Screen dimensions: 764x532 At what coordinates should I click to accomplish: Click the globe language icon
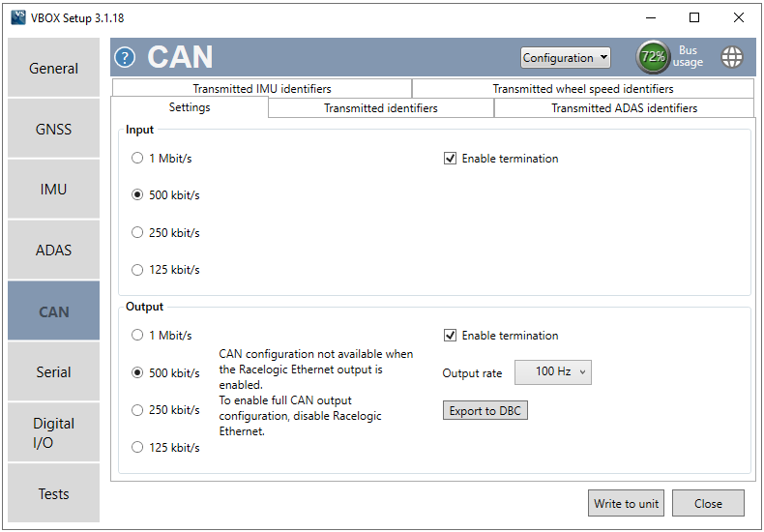click(731, 57)
